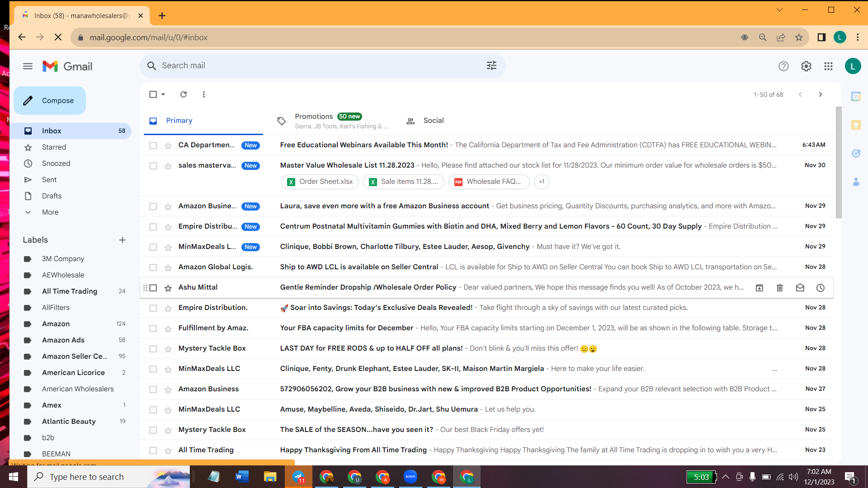
Task: Refresh the inbox list
Action: [x=183, y=94]
